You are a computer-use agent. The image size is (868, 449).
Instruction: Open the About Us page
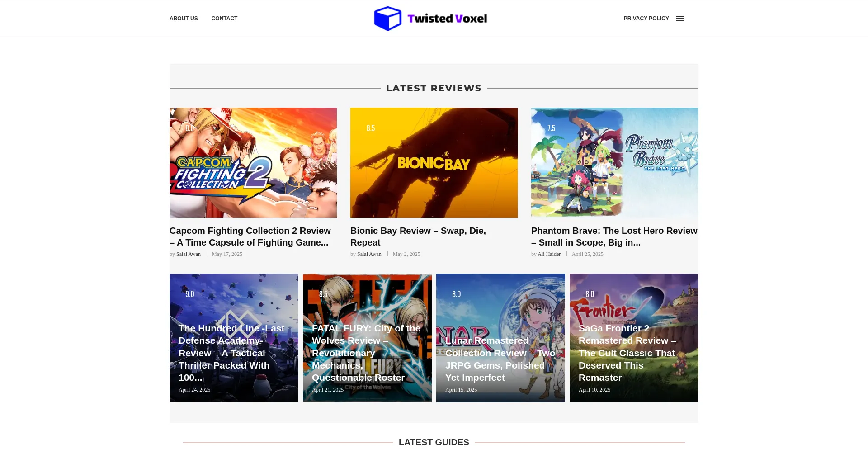coord(184,19)
